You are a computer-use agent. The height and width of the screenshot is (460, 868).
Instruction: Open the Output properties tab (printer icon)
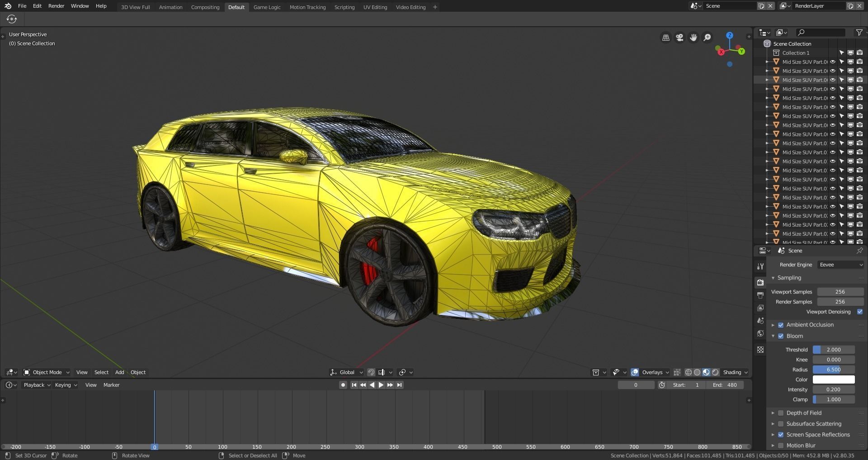(x=760, y=295)
